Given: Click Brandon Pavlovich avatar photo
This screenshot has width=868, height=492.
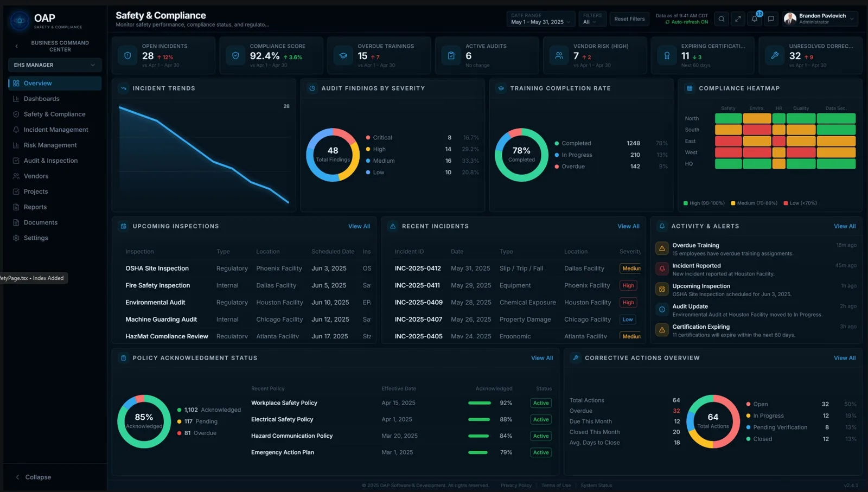Looking at the screenshot, I should click(x=790, y=19).
